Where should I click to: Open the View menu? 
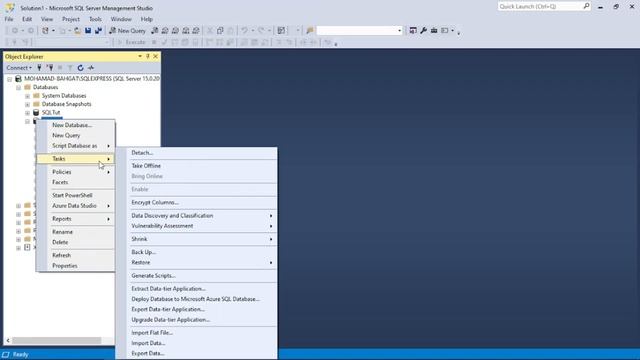tap(47, 19)
